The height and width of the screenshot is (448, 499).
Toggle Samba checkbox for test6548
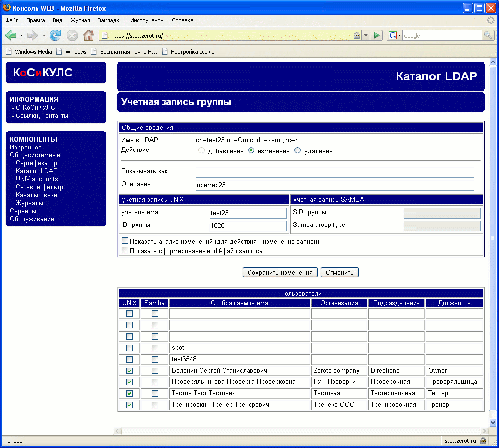155,359
